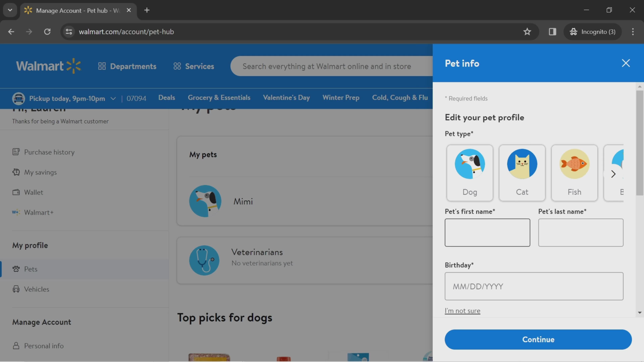Open a new browser tab
Screen dimensions: 644x362
[147, 10]
